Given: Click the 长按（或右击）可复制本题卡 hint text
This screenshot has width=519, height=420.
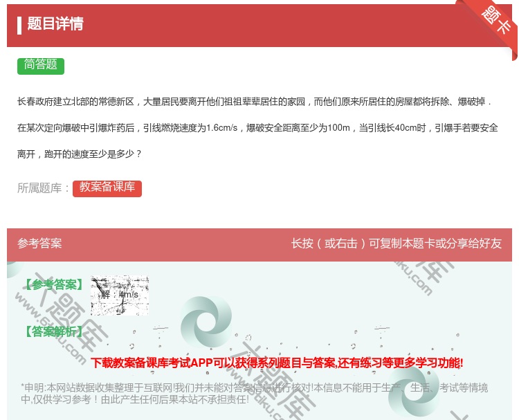Looking at the screenshot, I should (x=397, y=244).
